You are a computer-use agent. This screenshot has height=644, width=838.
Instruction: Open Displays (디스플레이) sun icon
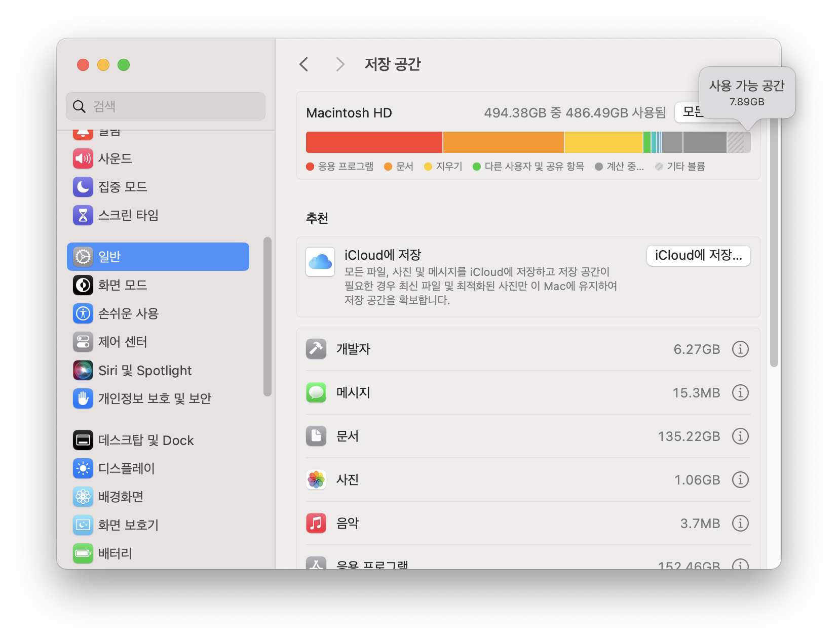tap(83, 468)
